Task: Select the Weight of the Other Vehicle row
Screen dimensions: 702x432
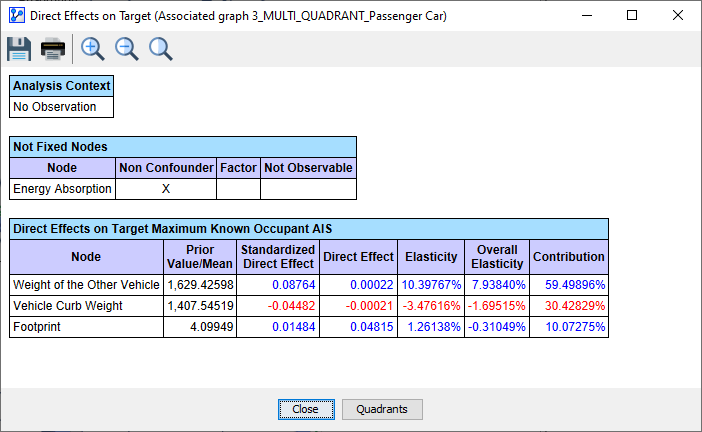Action: pyautogui.click(x=309, y=285)
